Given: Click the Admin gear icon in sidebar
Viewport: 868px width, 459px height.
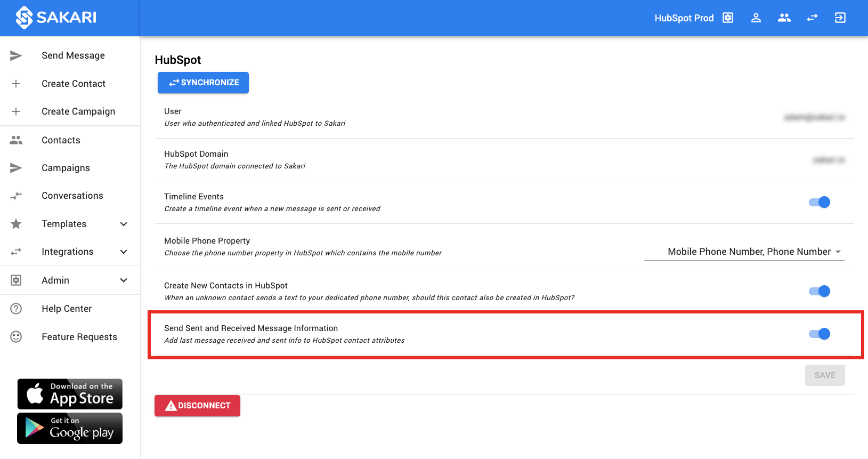Looking at the screenshot, I should point(16,280).
